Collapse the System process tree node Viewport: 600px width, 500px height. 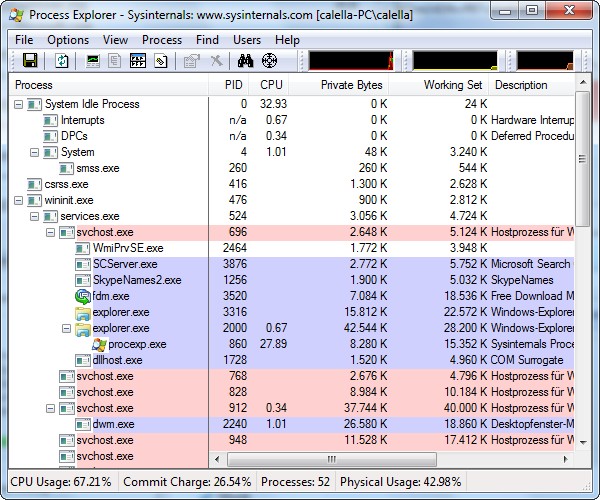[x=34, y=152]
